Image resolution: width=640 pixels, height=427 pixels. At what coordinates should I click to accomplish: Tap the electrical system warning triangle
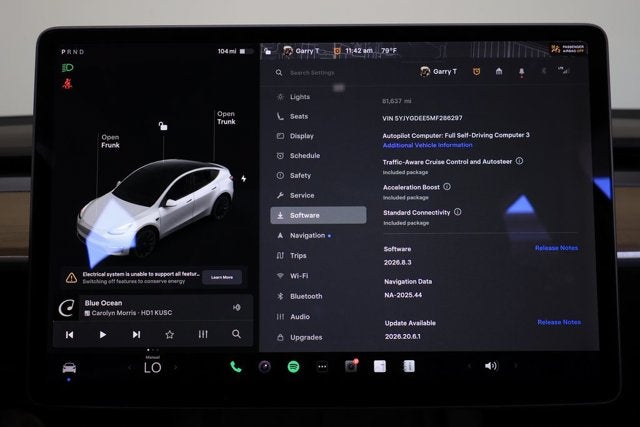click(71, 278)
